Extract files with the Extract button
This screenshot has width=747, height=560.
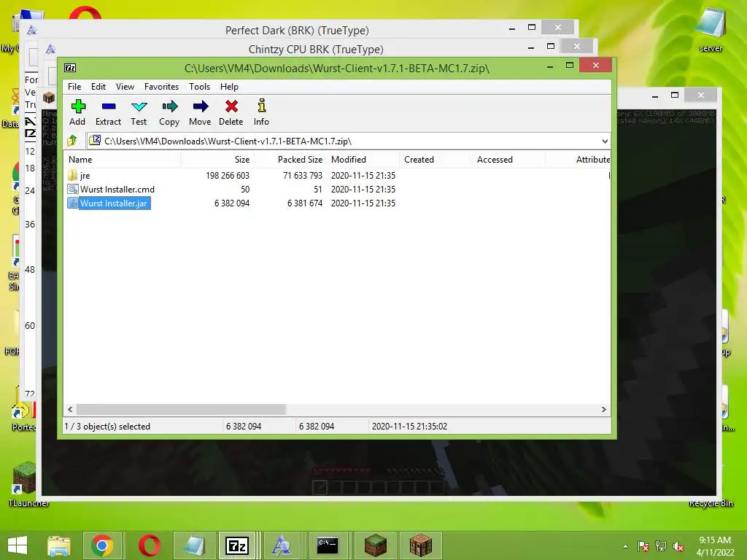coord(108,112)
